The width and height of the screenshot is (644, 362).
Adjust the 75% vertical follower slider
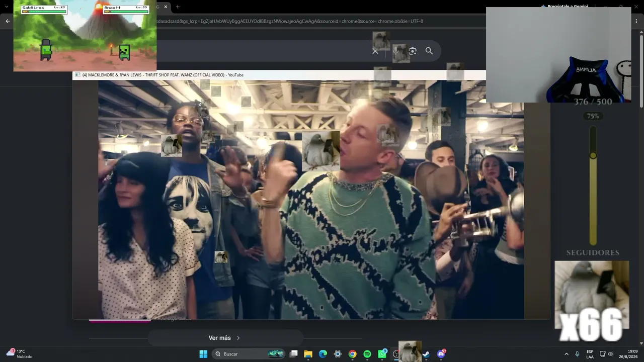tap(593, 155)
